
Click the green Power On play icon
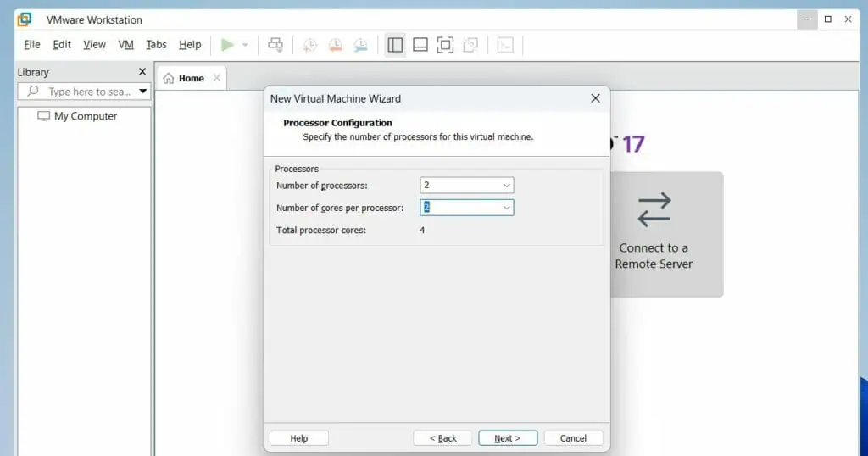click(227, 45)
